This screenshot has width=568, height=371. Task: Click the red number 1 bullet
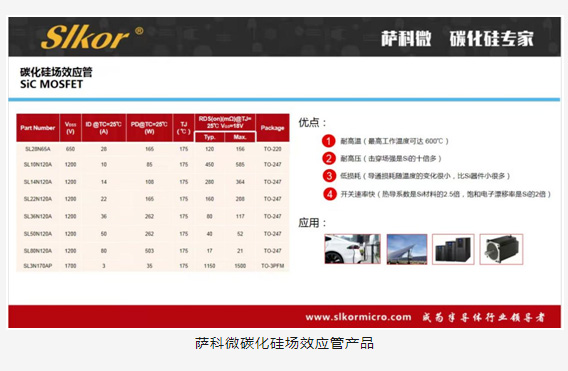coord(329,141)
